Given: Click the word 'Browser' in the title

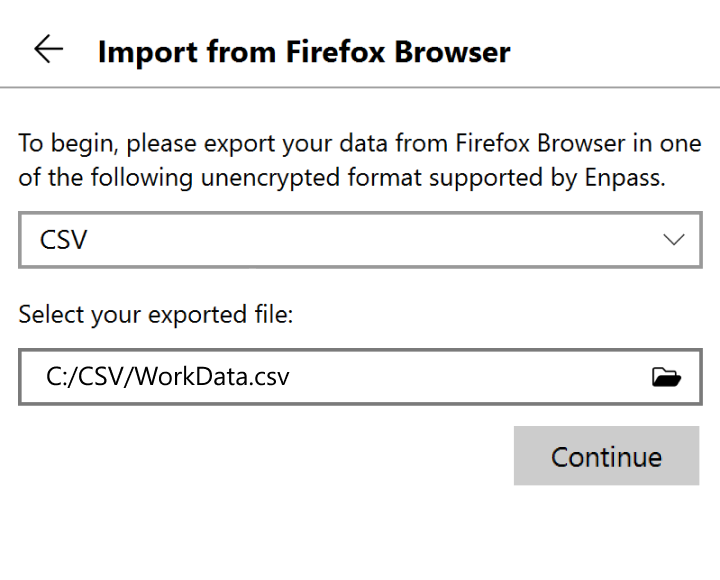Looking at the screenshot, I should coord(452,51).
